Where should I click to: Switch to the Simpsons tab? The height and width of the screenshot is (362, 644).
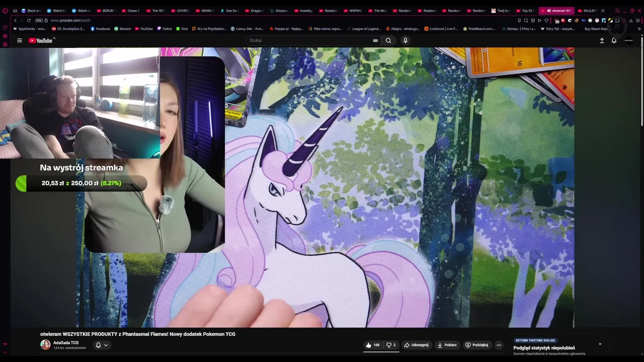click(279, 11)
